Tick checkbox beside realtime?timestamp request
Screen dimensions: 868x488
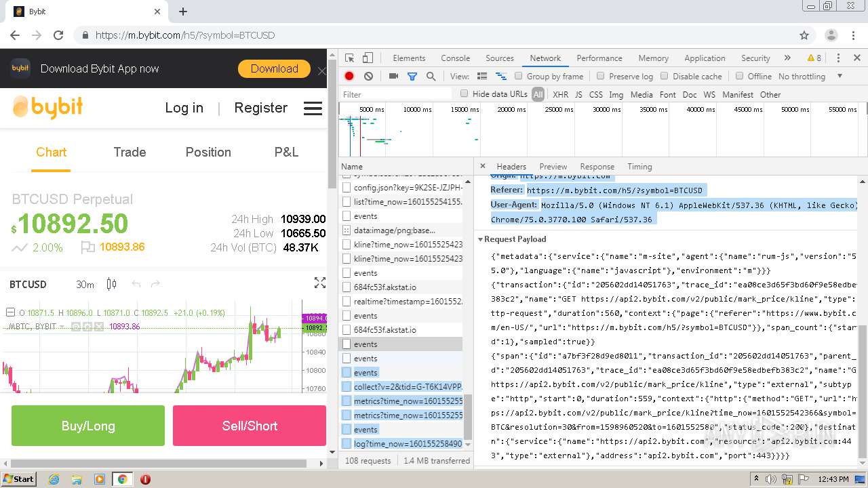pos(347,302)
